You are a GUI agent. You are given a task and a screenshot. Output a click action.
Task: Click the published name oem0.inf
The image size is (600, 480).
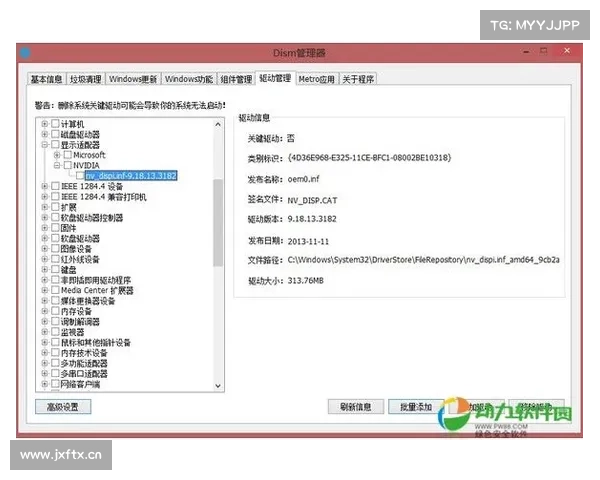pyautogui.click(x=303, y=179)
